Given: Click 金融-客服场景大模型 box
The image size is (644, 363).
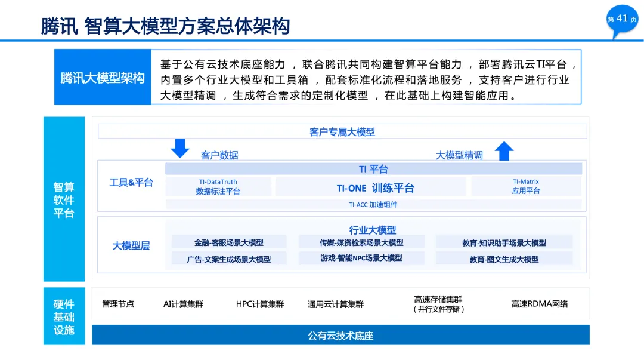Looking at the screenshot, I should [229, 242].
